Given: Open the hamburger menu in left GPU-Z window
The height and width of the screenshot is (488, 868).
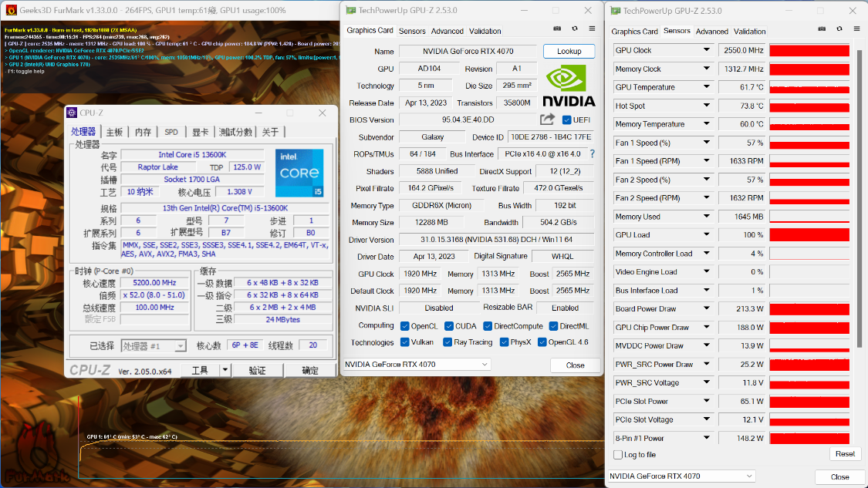Looking at the screenshot, I should [x=593, y=29].
